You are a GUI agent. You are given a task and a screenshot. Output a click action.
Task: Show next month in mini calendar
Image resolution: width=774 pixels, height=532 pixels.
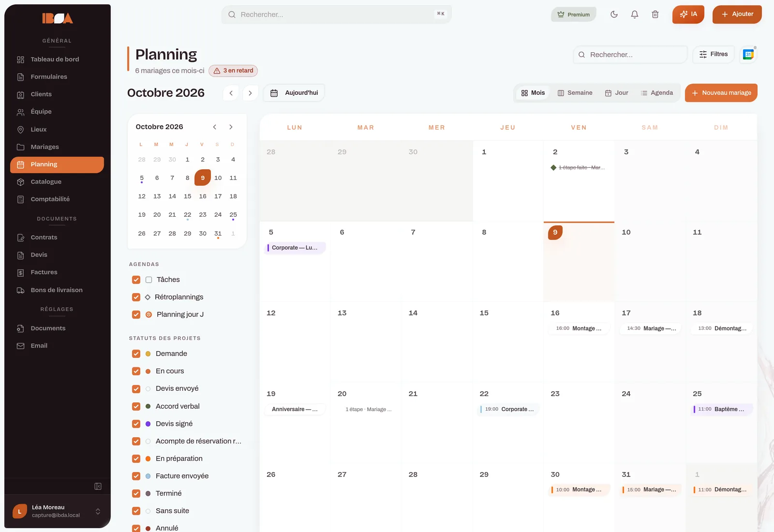click(231, 127)
